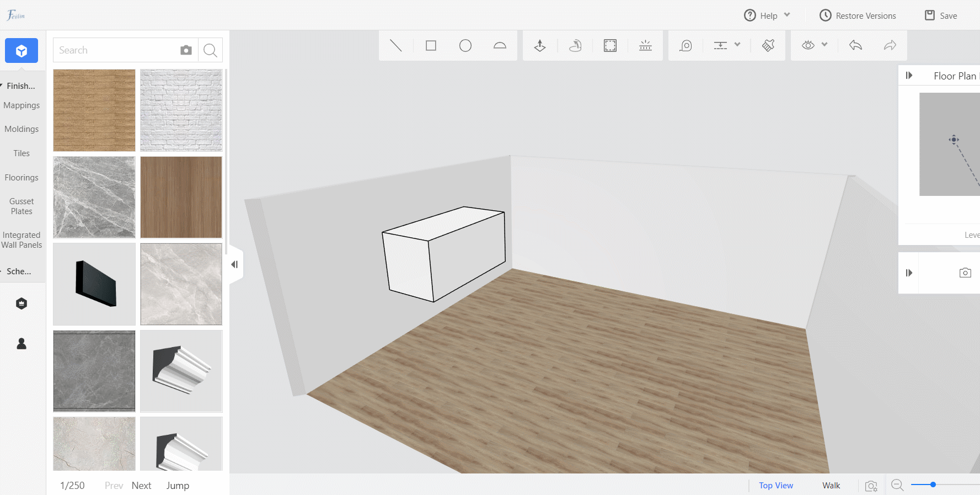This screenshot has width=980, height=495.
Task: Select the Line drawing tool
Action: [396, 45]
